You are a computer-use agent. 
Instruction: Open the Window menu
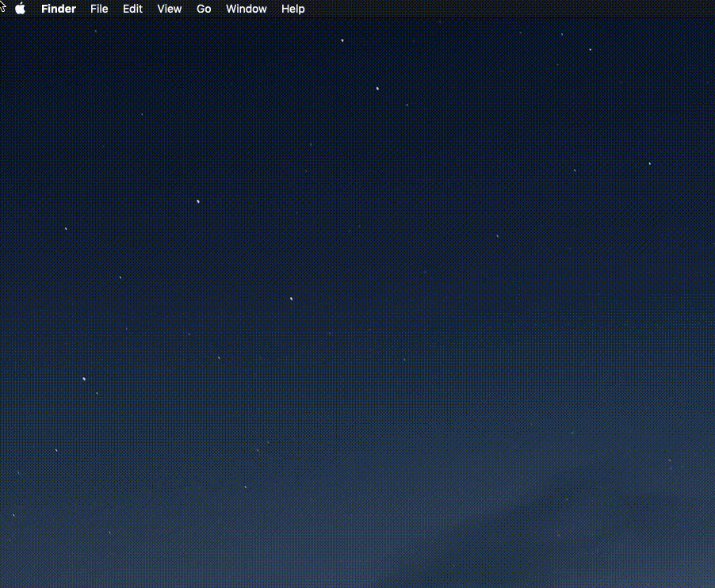[247, 9]
